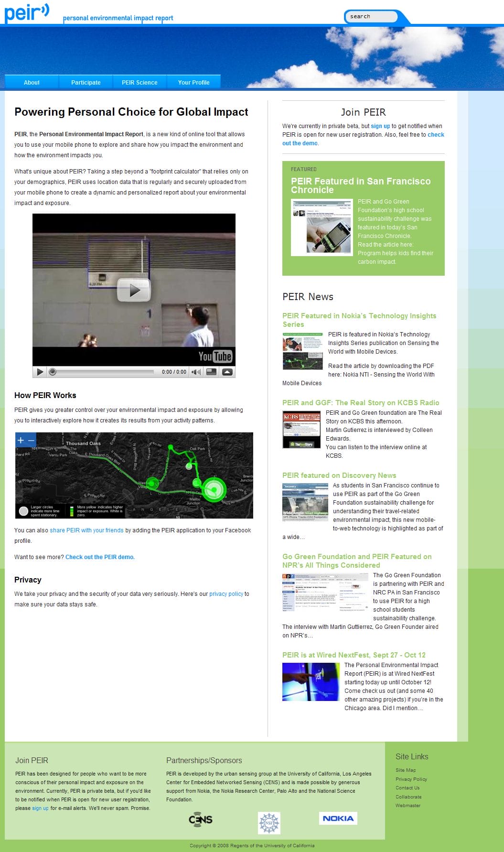Switch to the Your Profile tab
Viewport: 504px width, 852px height.
[193, 82]
